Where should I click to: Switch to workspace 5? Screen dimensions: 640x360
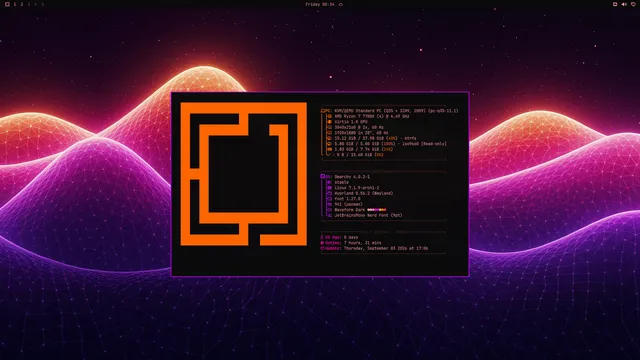tap(42, 4)
